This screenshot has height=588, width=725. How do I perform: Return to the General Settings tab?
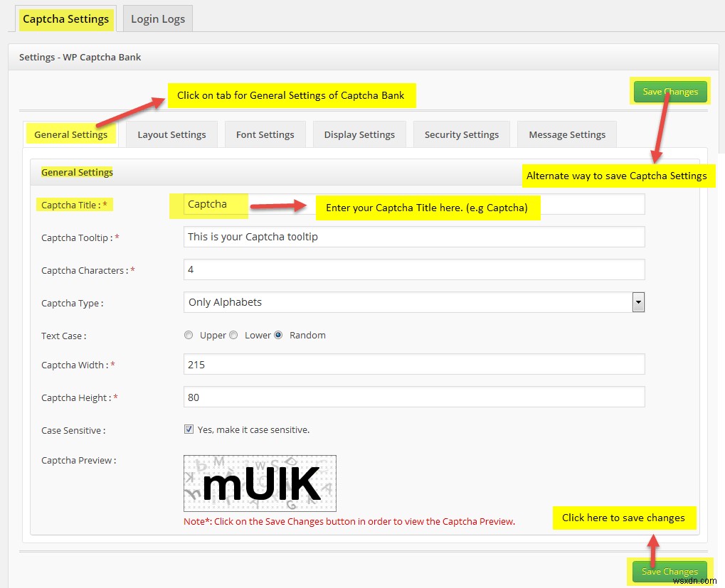tap(70, 134)
